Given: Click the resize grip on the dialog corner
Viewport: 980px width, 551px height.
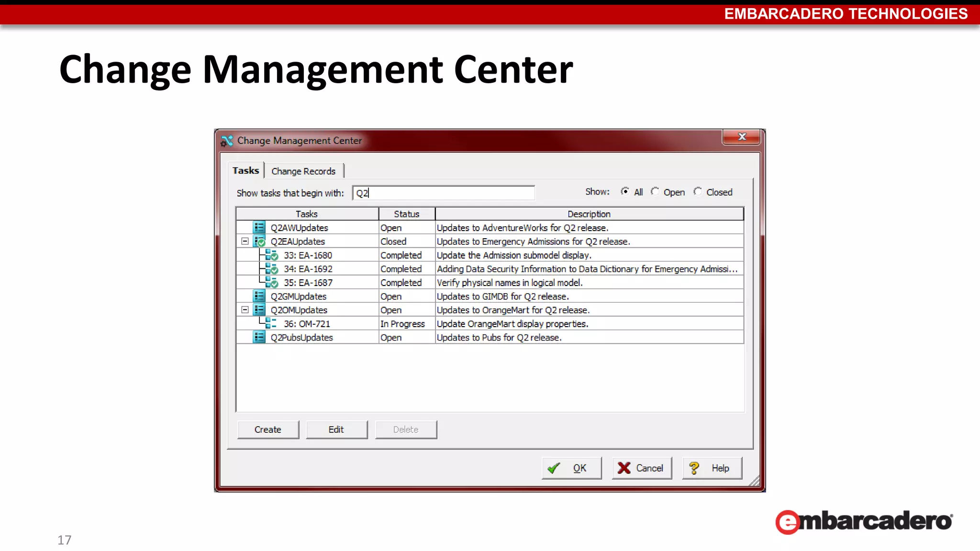Looking at the screenshot, I should [x=755, y=481].
